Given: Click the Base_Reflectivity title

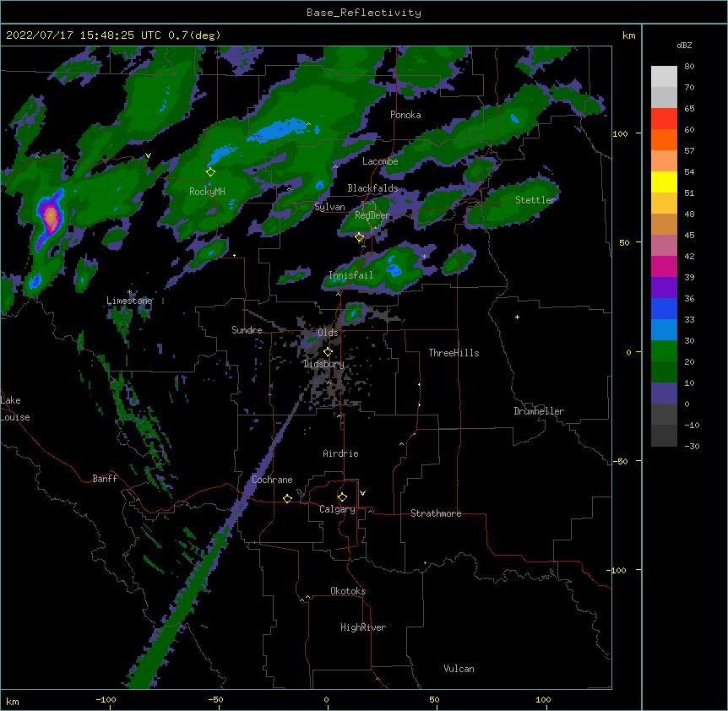Looking at the screenshot, I should (x=364, y=13).
